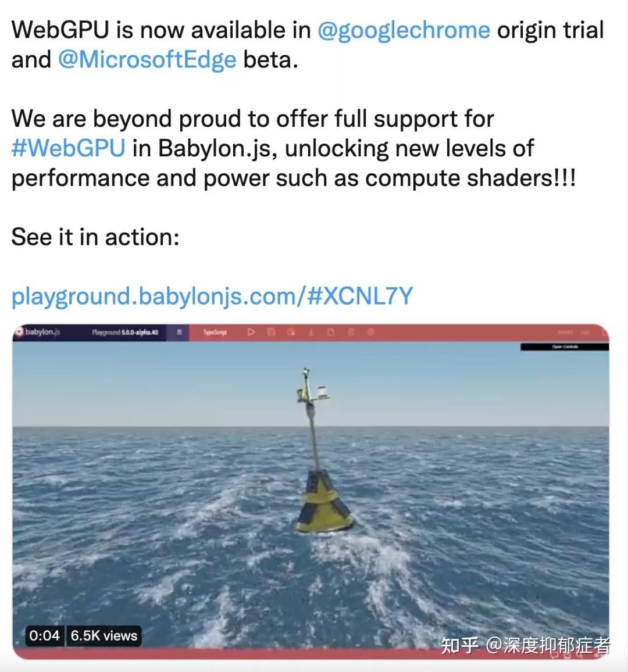Select the JS language tab
Image resolution: width=628 pixels, height=672 pixels.
click(x=179, y=332)
